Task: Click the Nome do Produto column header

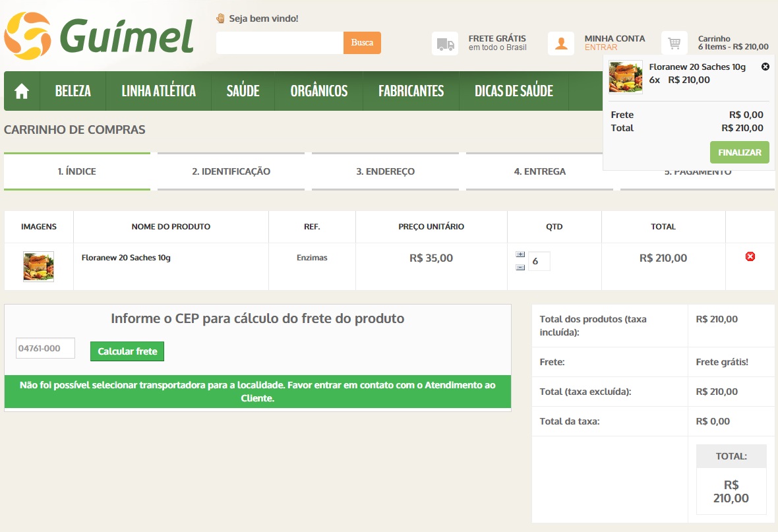Action: tap(171, 227)
